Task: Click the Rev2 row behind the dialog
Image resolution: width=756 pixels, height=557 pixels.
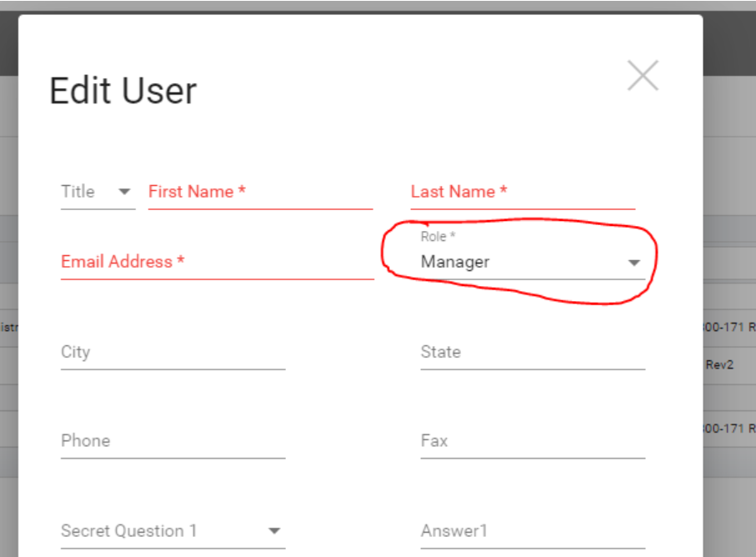Action: click(720, 364)
